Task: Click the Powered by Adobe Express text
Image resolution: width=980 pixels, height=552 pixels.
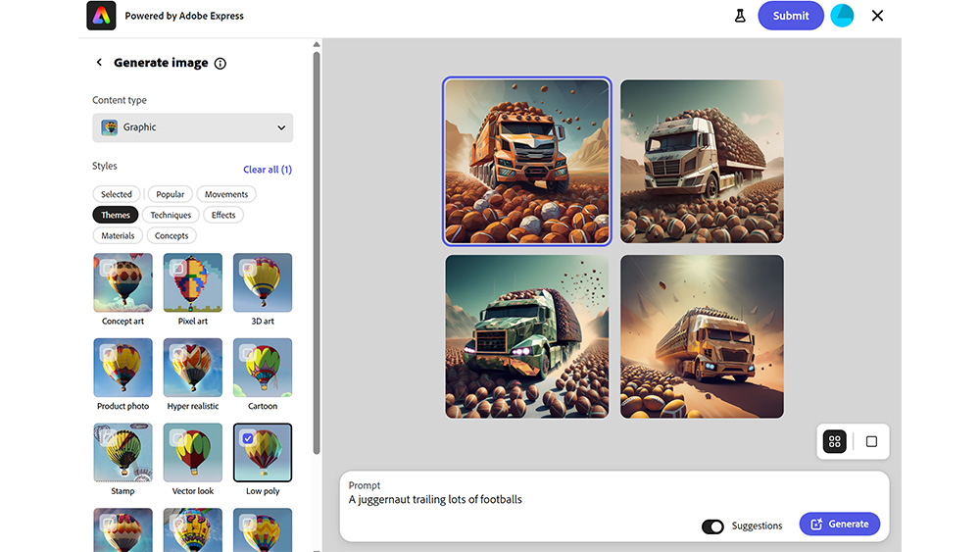Action: coord(184,16)
